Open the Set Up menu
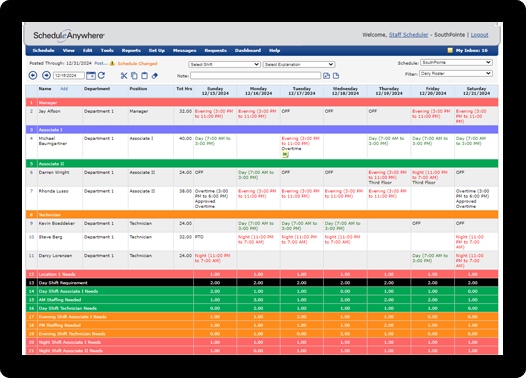Screen dimensions: 526x378 (x=157, y=50)
